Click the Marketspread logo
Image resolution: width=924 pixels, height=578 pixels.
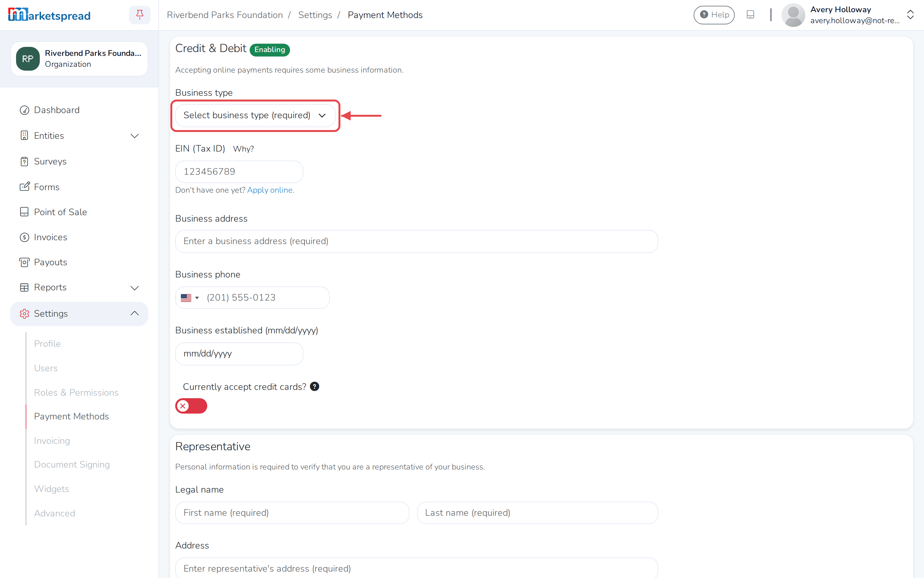[49, 15]
